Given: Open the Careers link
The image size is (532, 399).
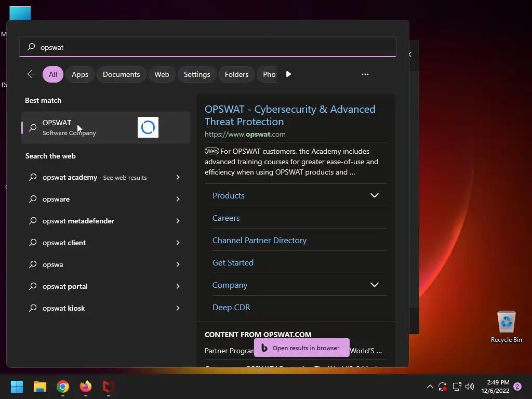Looking at the screenshot, I should [x=226, y=218].
